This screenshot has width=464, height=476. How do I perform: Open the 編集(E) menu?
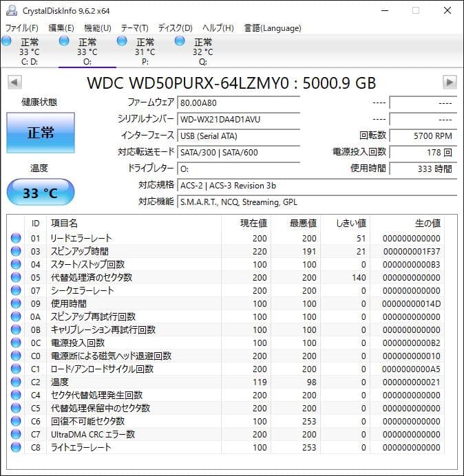61,28
